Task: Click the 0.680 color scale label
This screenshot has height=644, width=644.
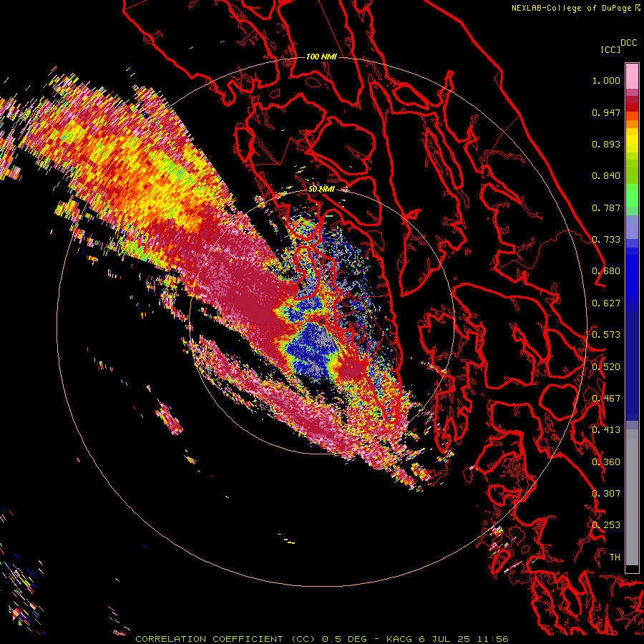Action: [606, 271]
